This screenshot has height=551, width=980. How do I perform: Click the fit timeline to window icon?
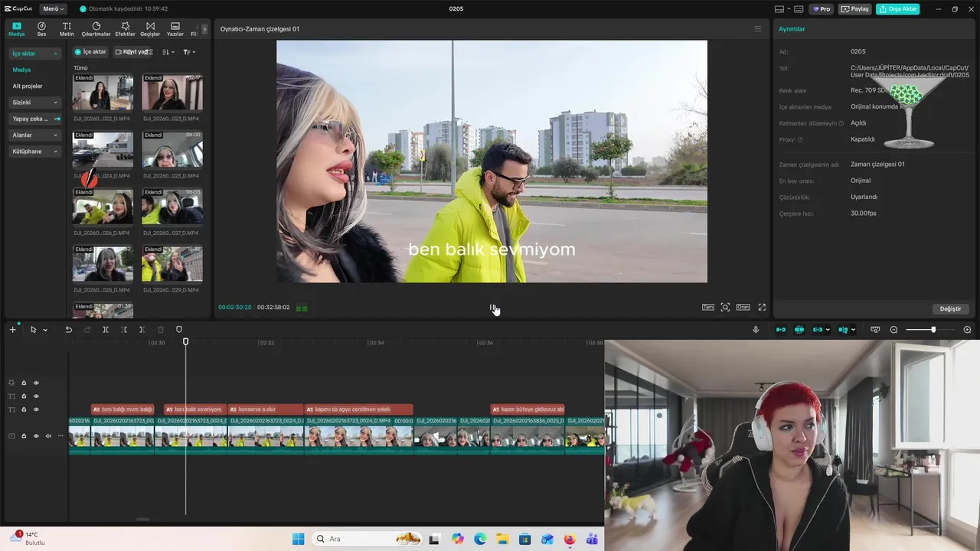coord(875,330)
